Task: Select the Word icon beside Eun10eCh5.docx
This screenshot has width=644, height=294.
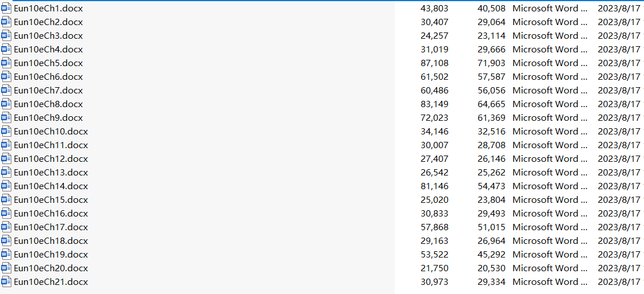Action: [x=6, y=63]
